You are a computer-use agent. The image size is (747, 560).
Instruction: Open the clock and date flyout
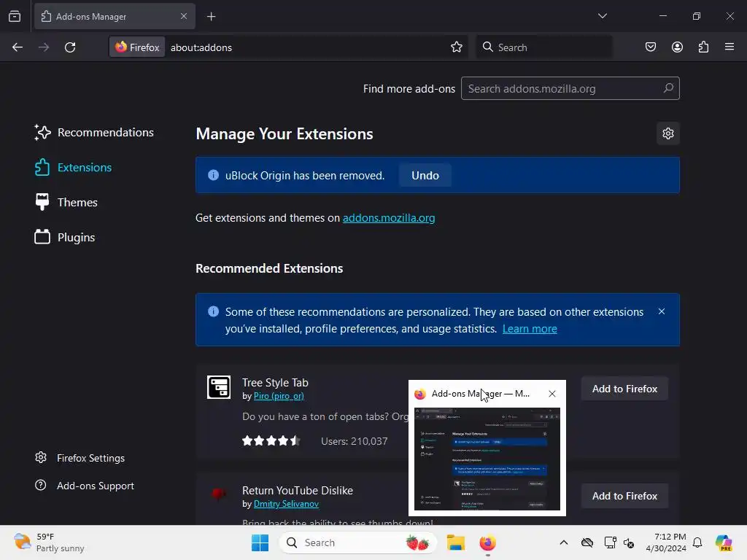click(x=665, y=542)
